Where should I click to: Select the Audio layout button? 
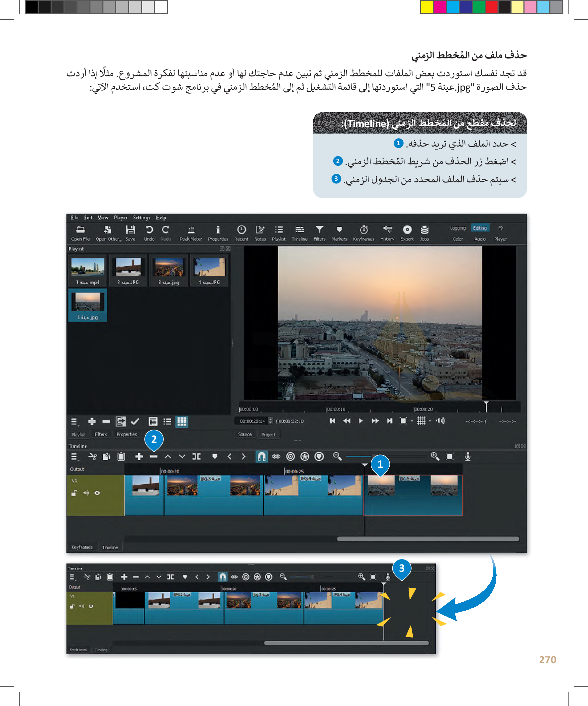[480, 239]
